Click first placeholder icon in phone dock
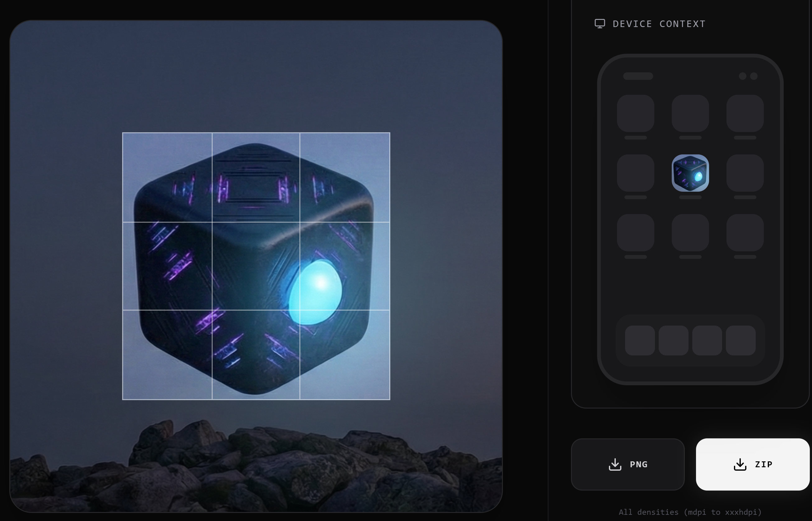 coord(640,340)
